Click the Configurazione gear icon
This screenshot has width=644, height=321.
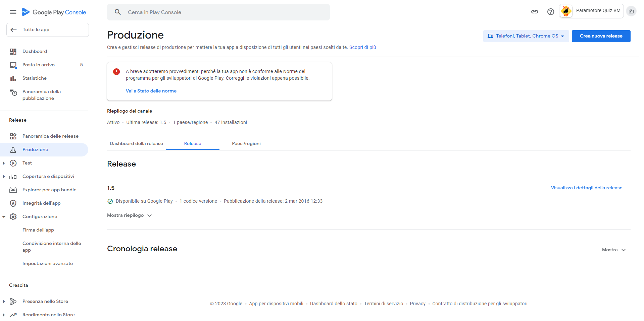coord(13,217)
